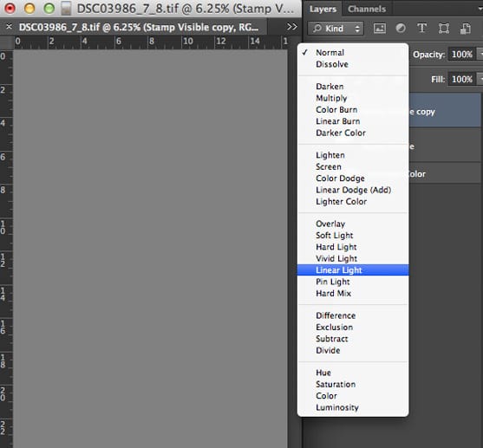Open the Kind filter dropdown

336,29
